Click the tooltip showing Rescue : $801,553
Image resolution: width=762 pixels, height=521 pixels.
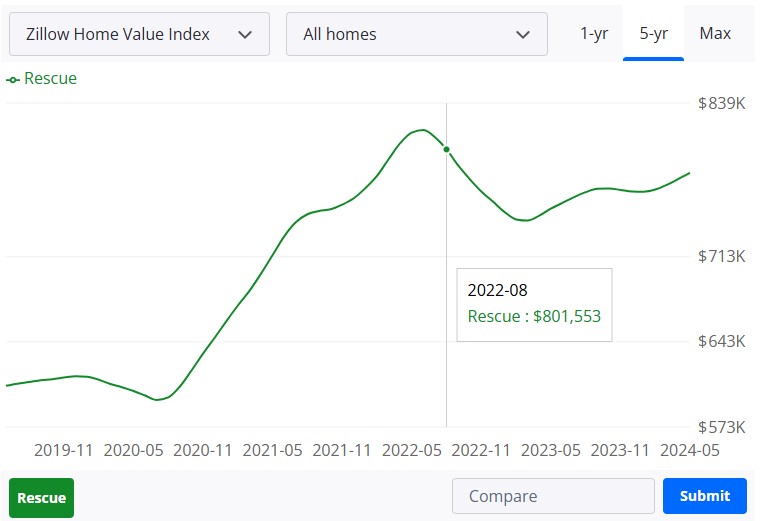click(534, 305)
